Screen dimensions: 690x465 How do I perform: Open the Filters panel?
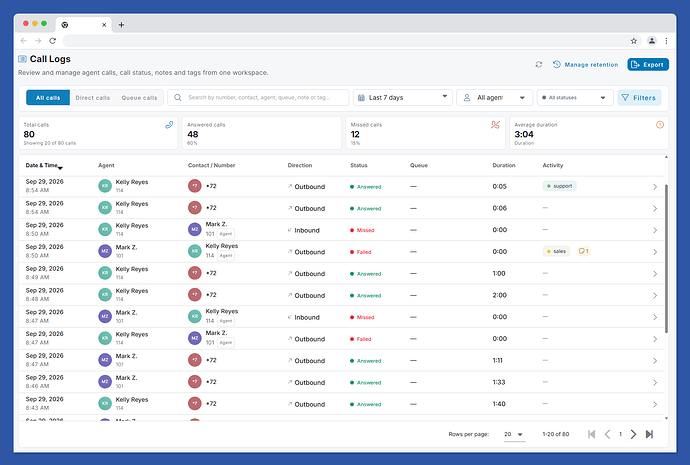point(639,98)
